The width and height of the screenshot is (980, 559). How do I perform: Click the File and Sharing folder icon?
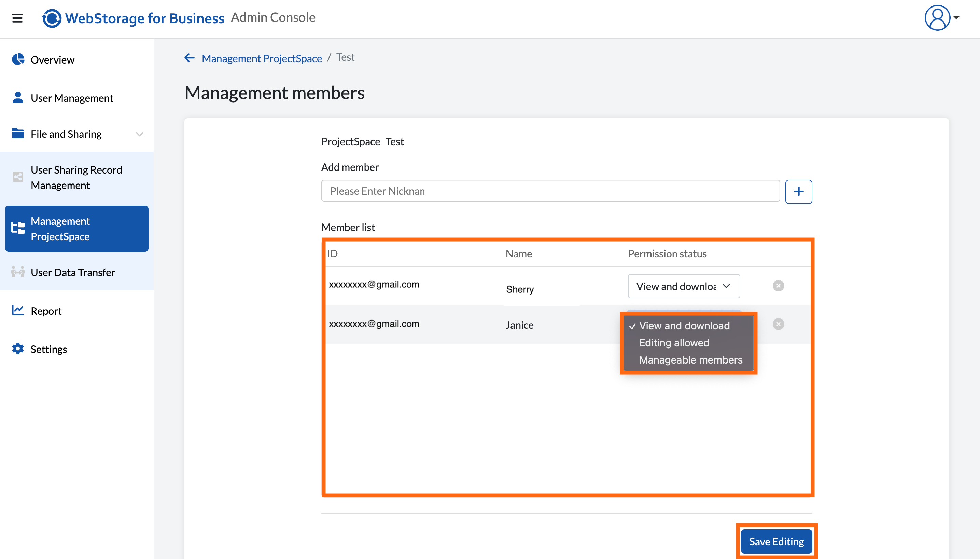pos(18,134)
